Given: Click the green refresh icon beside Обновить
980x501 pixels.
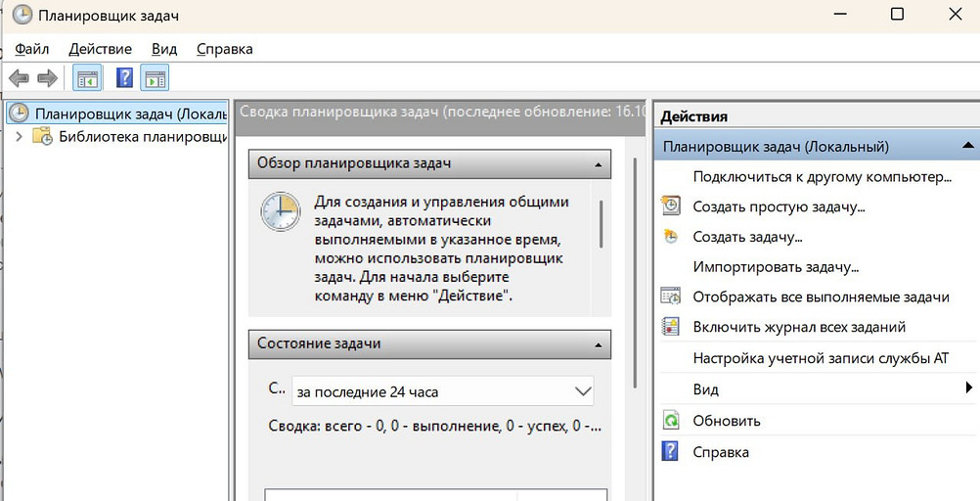Looking at the screenshot, I should 671,421.
